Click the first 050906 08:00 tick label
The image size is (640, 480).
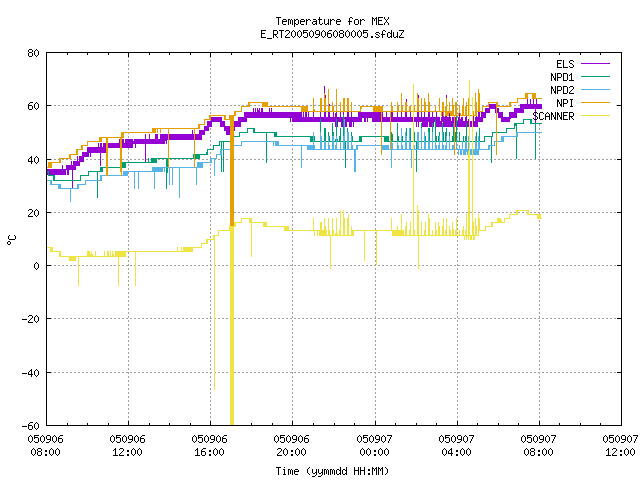[46, 446]
